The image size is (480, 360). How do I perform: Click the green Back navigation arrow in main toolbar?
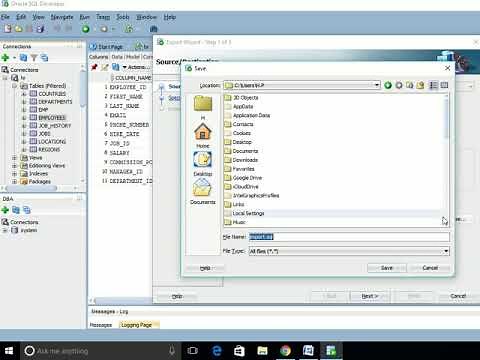point(86,29)
